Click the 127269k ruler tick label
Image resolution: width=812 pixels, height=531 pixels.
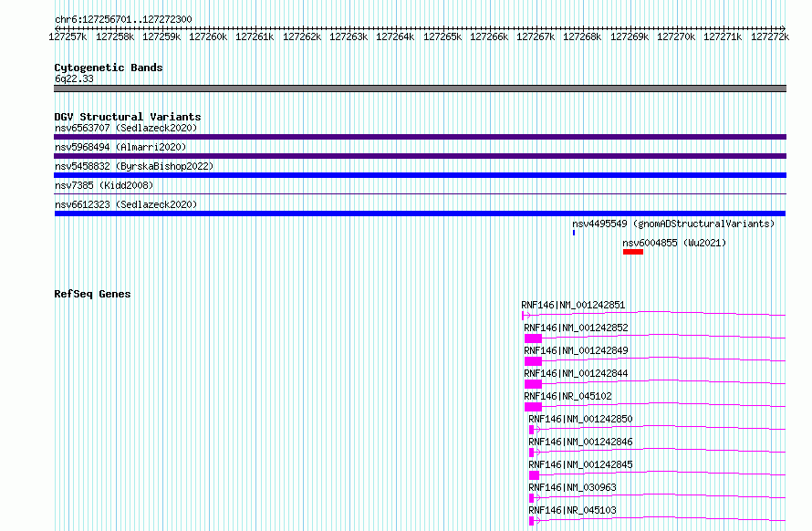[x=630, y=36]
